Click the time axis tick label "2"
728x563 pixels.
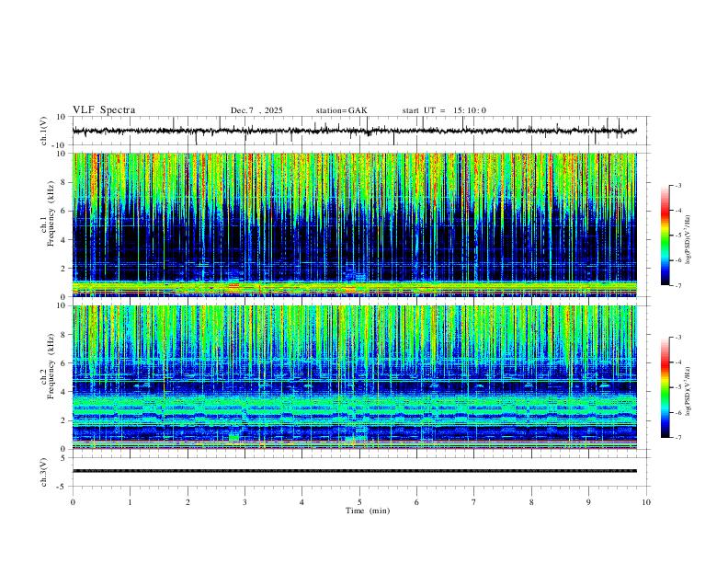[x=188, y=502]
